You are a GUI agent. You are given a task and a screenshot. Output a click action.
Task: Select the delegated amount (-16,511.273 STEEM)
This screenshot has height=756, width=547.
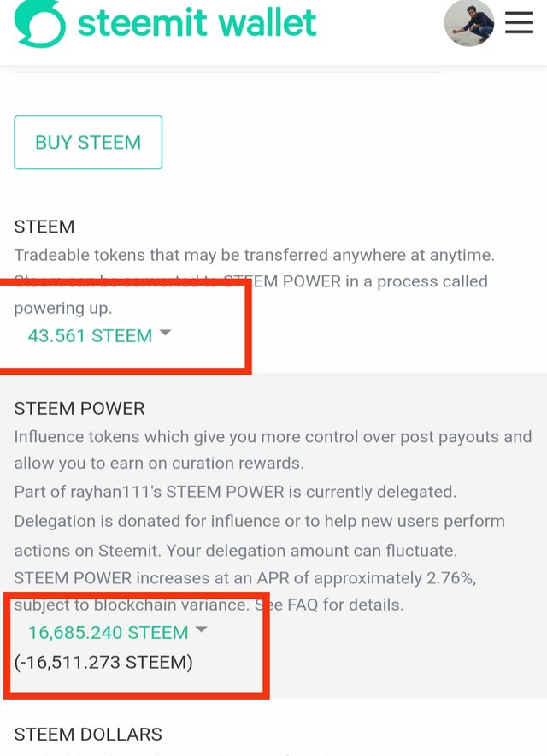[x=103, y=662]
